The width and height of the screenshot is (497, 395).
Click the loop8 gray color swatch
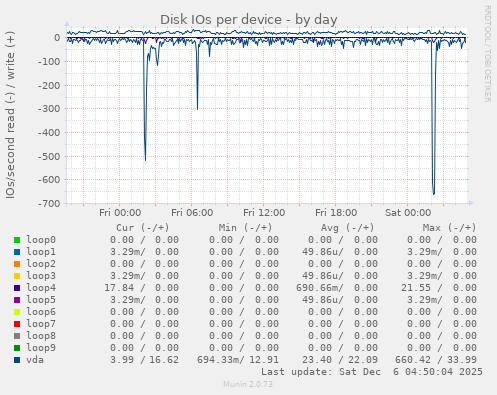tap(17, 336)
